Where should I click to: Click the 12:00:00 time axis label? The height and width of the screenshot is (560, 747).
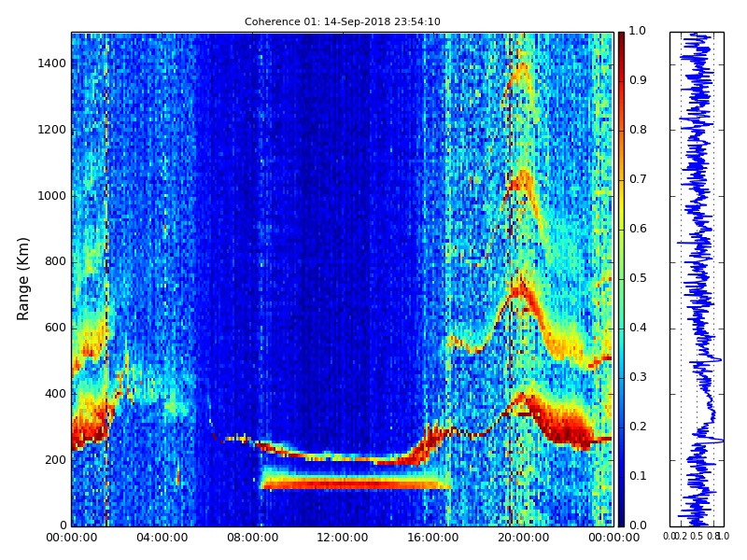[343, 538]
